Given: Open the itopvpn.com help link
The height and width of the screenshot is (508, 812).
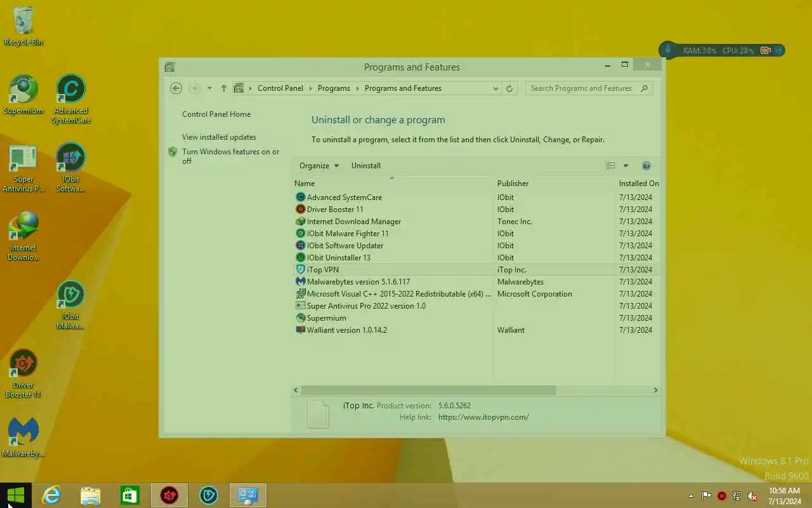Looking at the screenshot, I should point(483,417).
